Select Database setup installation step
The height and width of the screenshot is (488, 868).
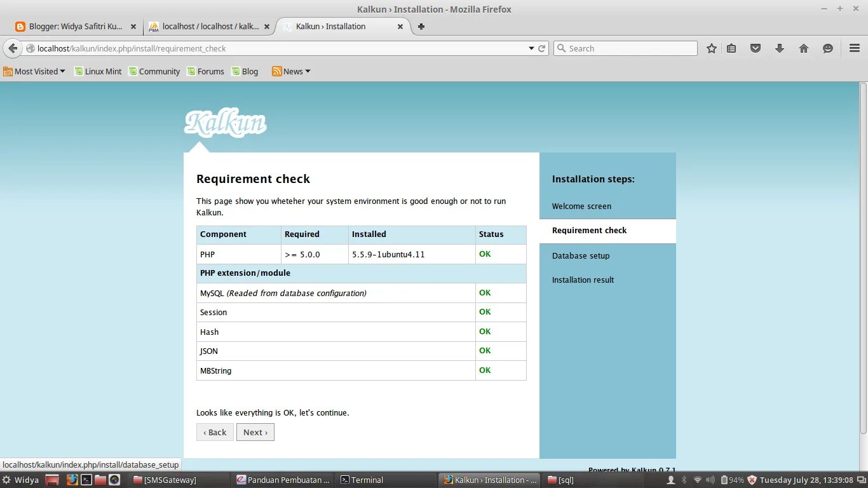581,255
